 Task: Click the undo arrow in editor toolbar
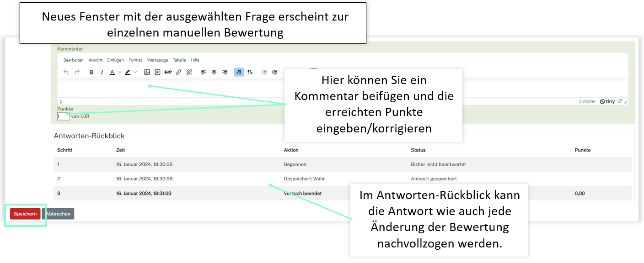[66, 72]
